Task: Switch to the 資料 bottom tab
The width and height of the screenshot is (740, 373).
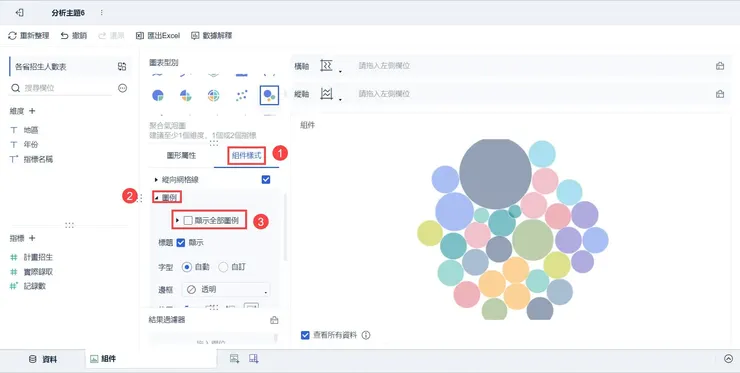Action: 43,359
